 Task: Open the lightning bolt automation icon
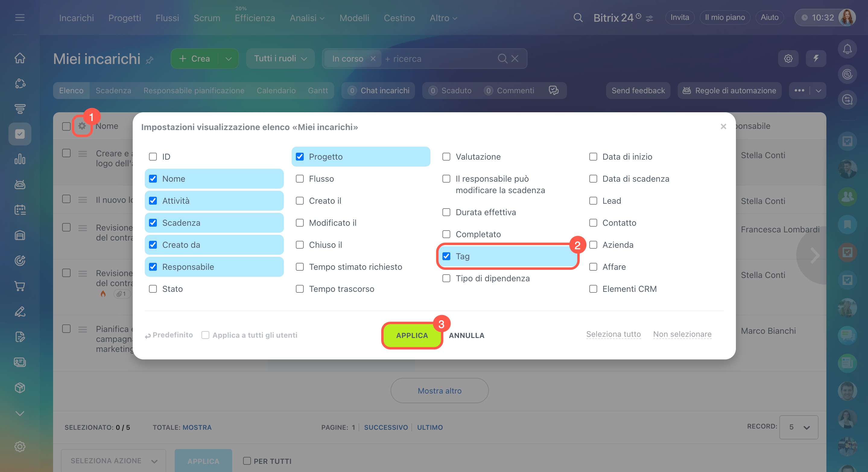pyautogui.click(x=816, y=59)
